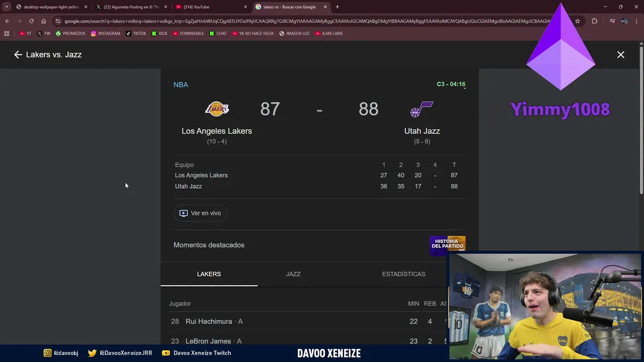Viewport: 644px width, 362px height.
Task: Click the MIN column header
Action: (414, 304)
